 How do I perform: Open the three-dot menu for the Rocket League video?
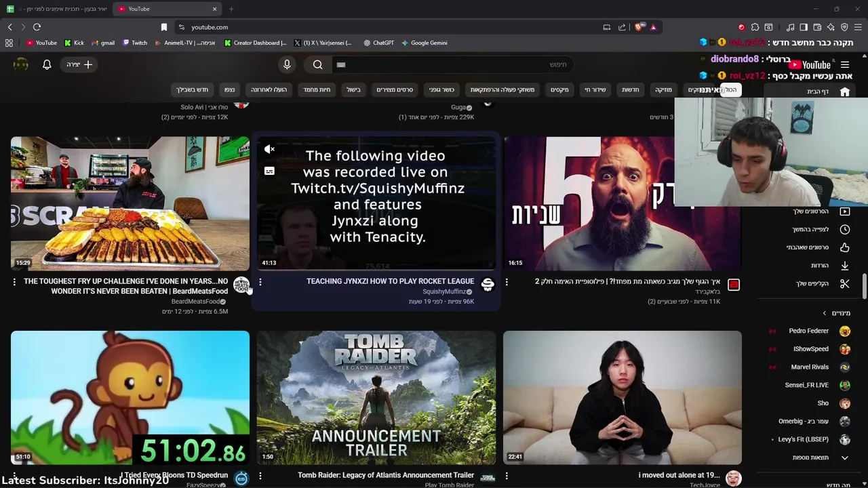[260, 282]
